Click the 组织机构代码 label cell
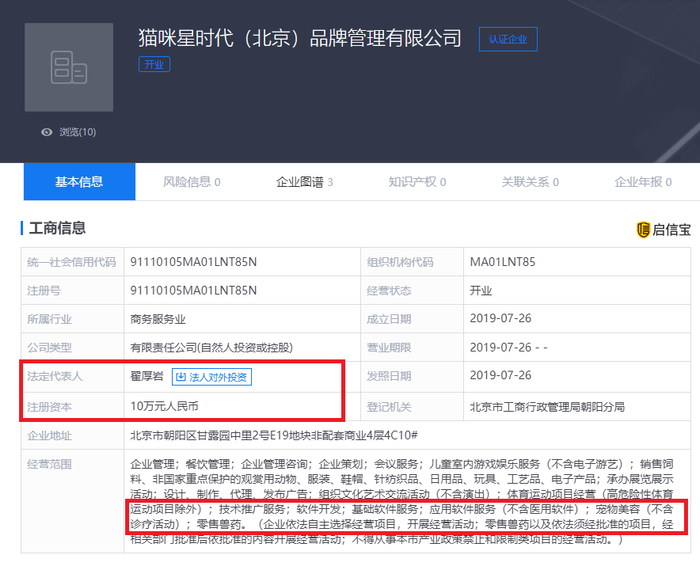 click(x=412, y=262)
